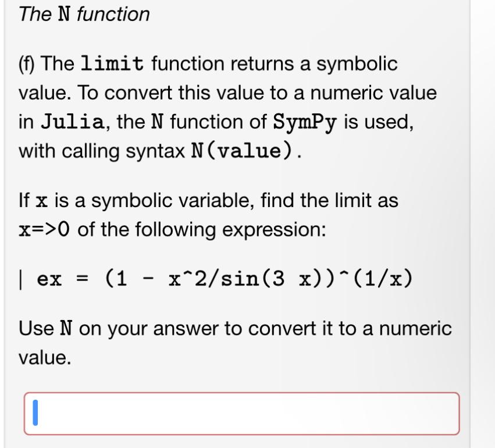Click the word value ending the instructions
This screenshot has width=495, height=448.
pyautogui.click(x=44, y=357)
